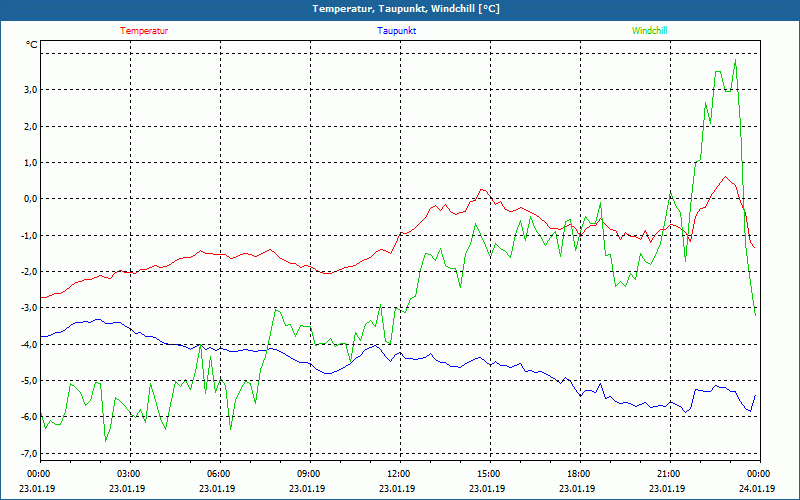Click the '03:00' time label

127,474
